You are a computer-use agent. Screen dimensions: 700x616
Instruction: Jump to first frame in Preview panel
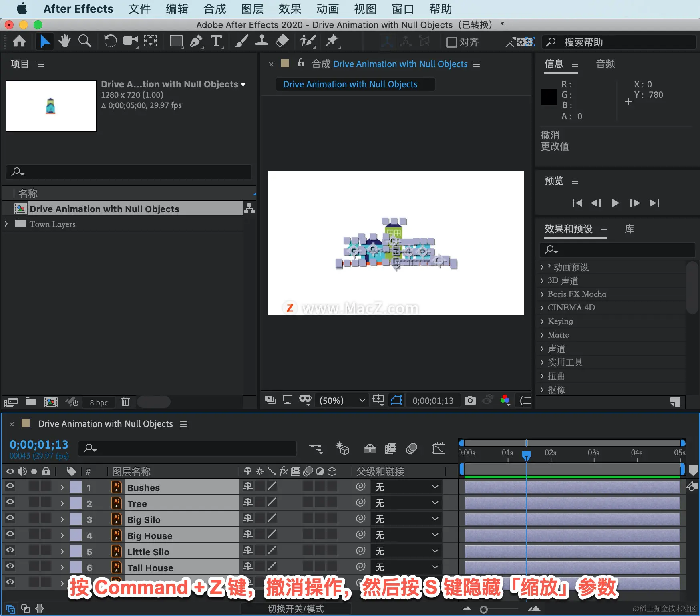pyautogui.click(x=577, y=203)
